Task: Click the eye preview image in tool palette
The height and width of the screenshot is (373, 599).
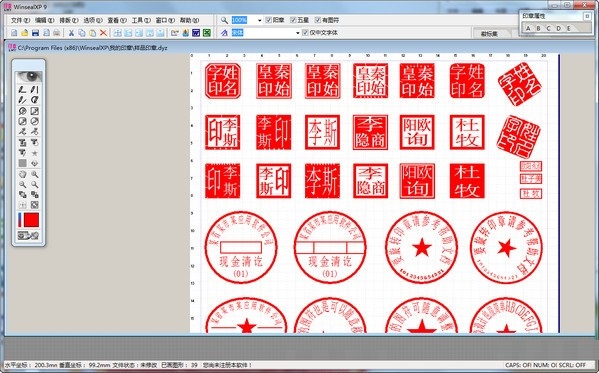Action: pyautogui.click(x=29, y=76)
